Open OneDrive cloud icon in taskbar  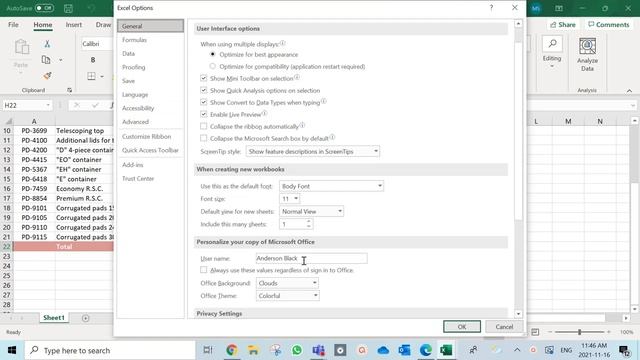(383, 350)
